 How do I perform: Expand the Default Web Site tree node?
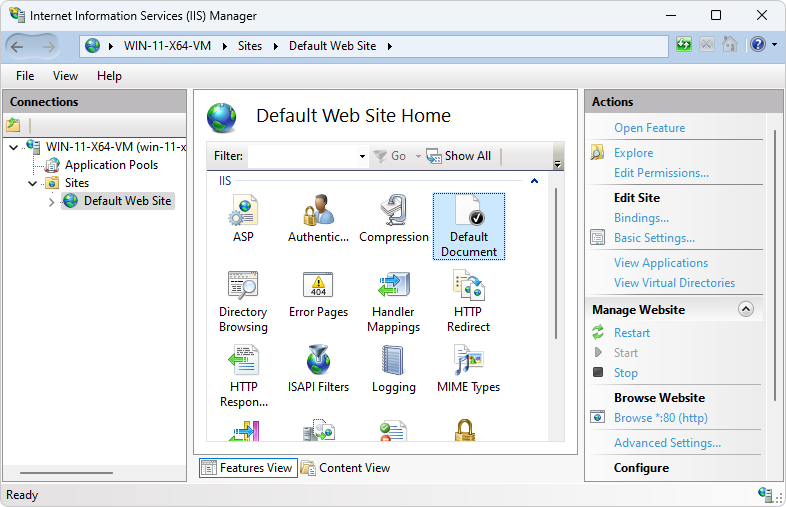coord(52,202)
